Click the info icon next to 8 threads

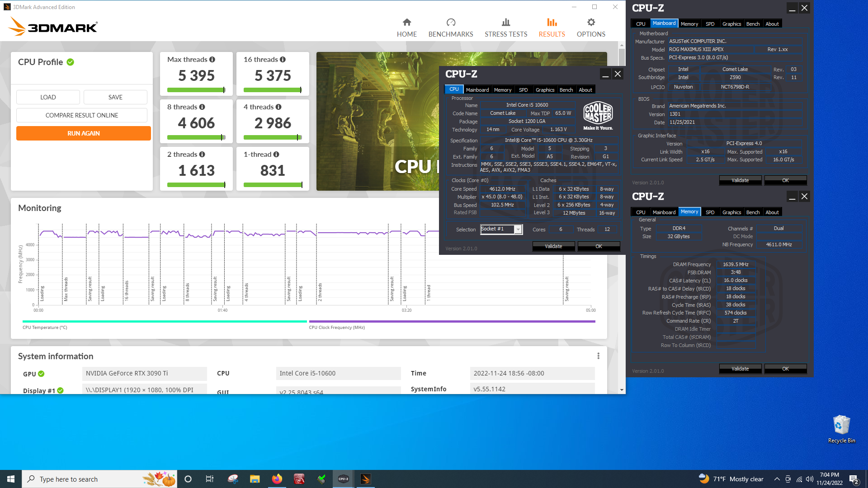coord(202,107)
